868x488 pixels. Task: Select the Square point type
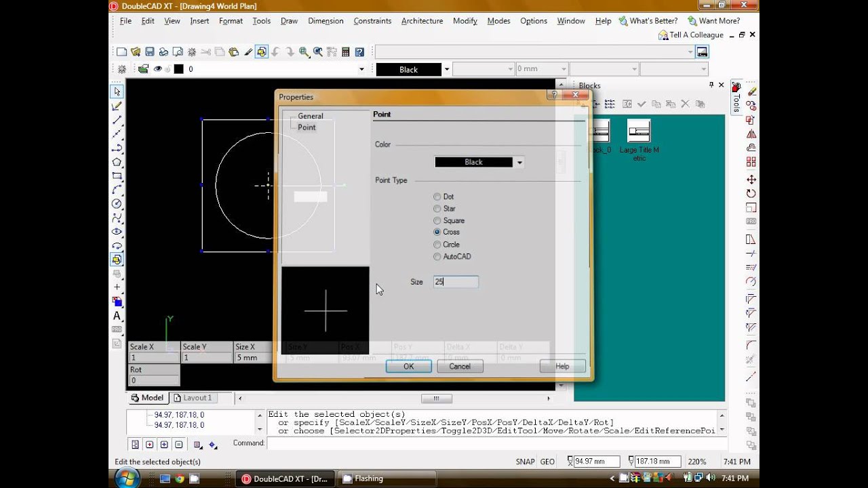(x=437, y=220)
